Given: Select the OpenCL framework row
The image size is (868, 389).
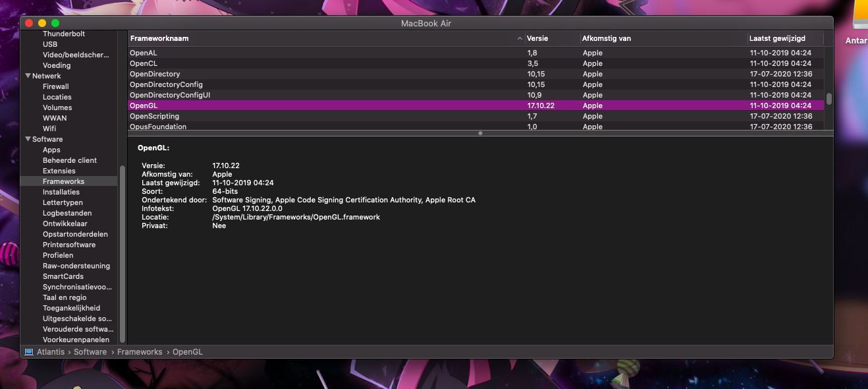Looking at the screenshot, I should click(x=475, y=63).
